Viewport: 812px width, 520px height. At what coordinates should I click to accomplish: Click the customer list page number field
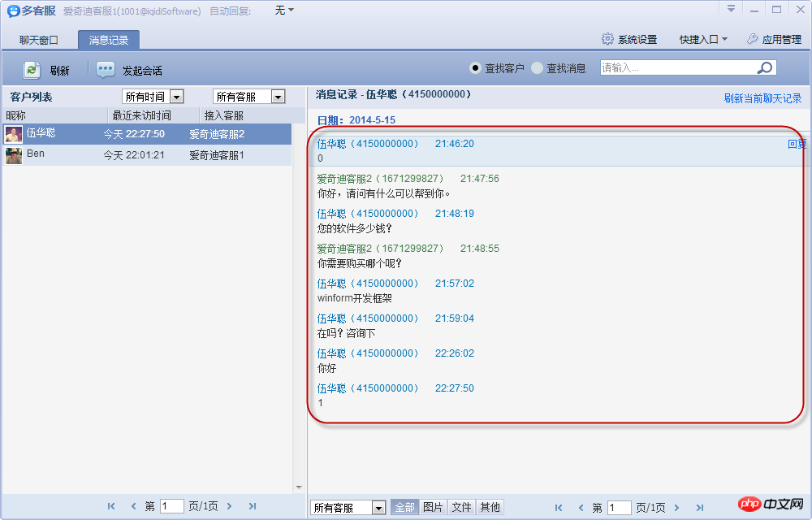(172, 506)
